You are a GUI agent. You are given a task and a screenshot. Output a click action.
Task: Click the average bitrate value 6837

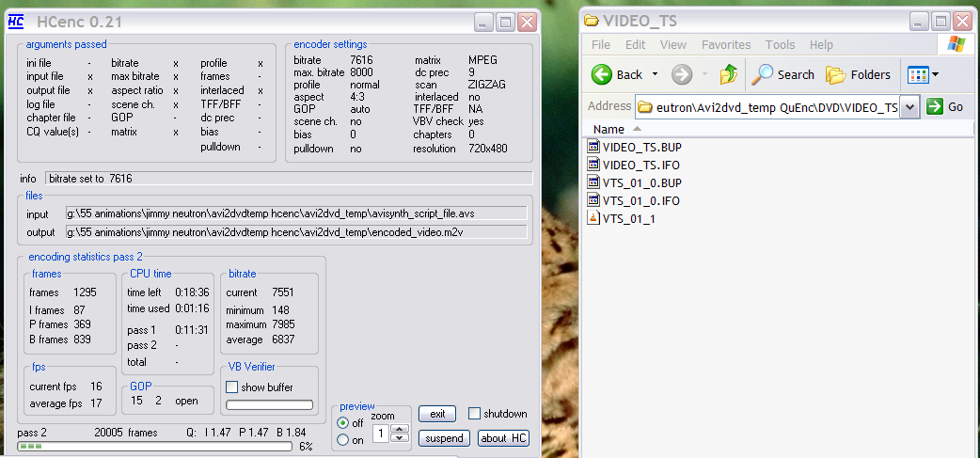pos(283,340)
